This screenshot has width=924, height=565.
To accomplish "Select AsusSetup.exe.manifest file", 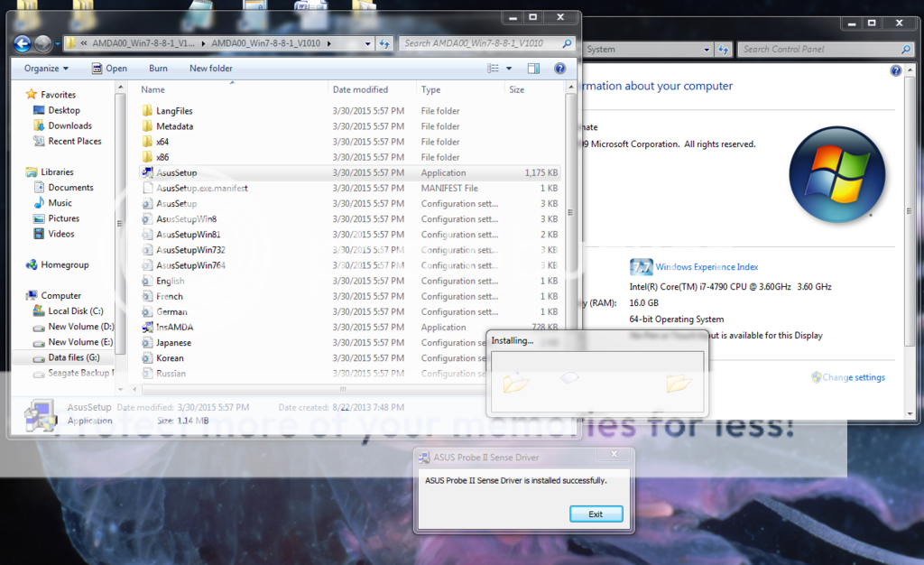I will (x=202, y=188).
